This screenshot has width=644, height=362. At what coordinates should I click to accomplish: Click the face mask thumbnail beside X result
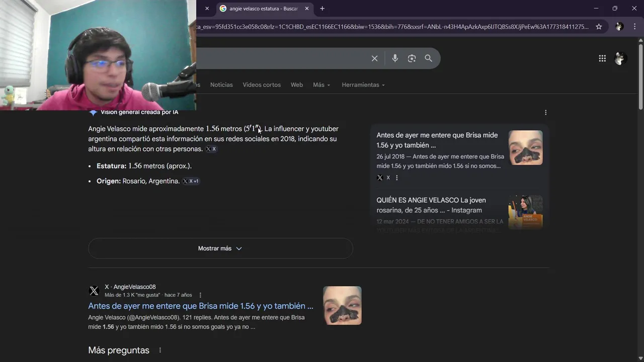342,306
